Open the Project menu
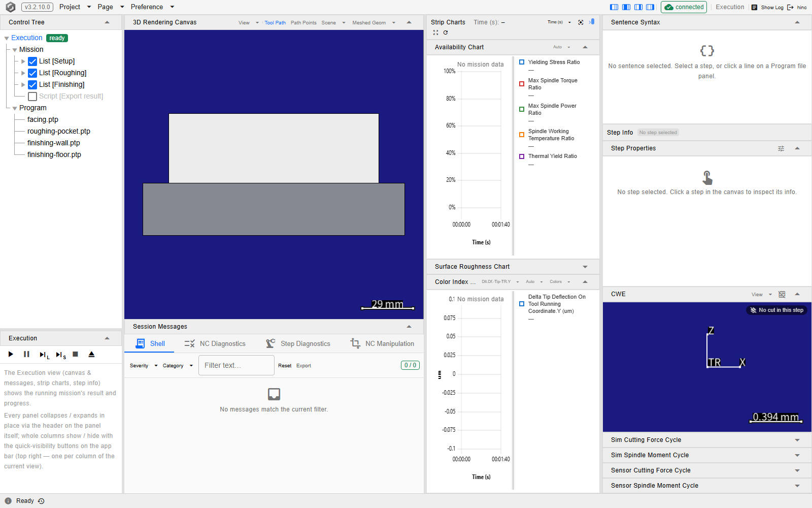Screen dimensions: 812x508 [75, 7]
